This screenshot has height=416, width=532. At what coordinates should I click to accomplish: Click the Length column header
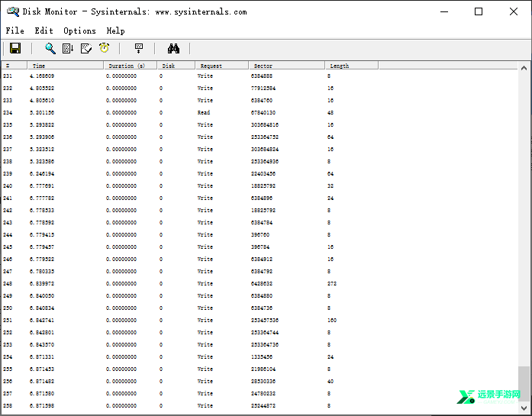tap(352, 66)
